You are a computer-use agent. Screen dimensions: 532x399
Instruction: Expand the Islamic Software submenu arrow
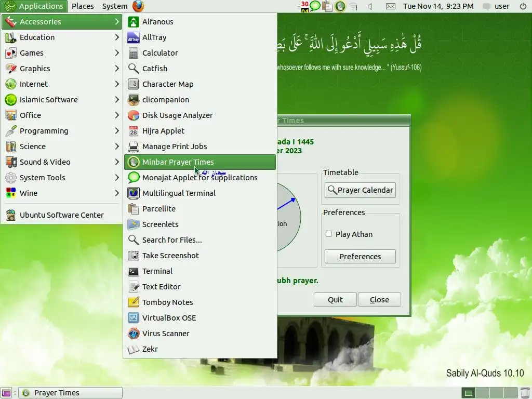[x=117, y=100]
